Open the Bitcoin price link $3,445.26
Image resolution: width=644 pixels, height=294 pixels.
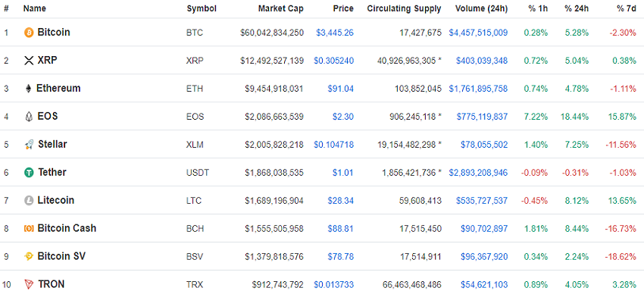[335, 33]
